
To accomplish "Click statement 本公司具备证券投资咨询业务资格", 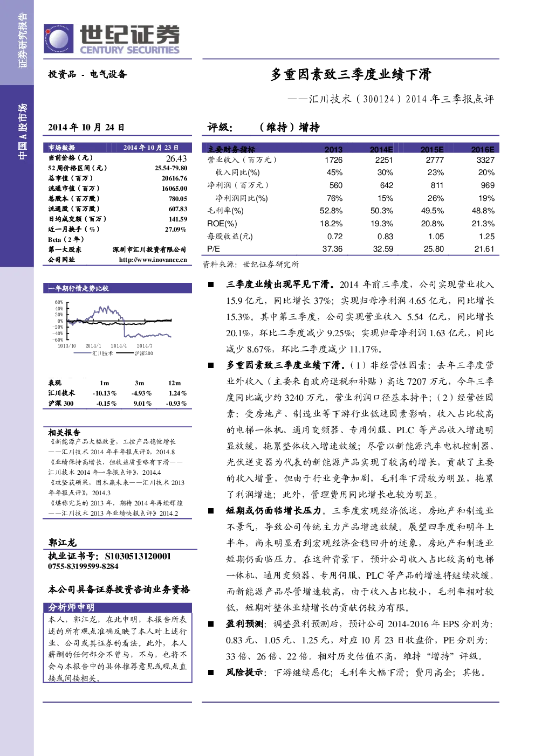I will pos(119,589).
